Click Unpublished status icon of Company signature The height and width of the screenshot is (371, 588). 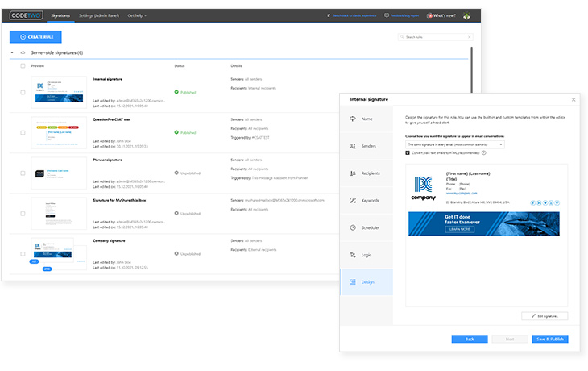(176, 253)
